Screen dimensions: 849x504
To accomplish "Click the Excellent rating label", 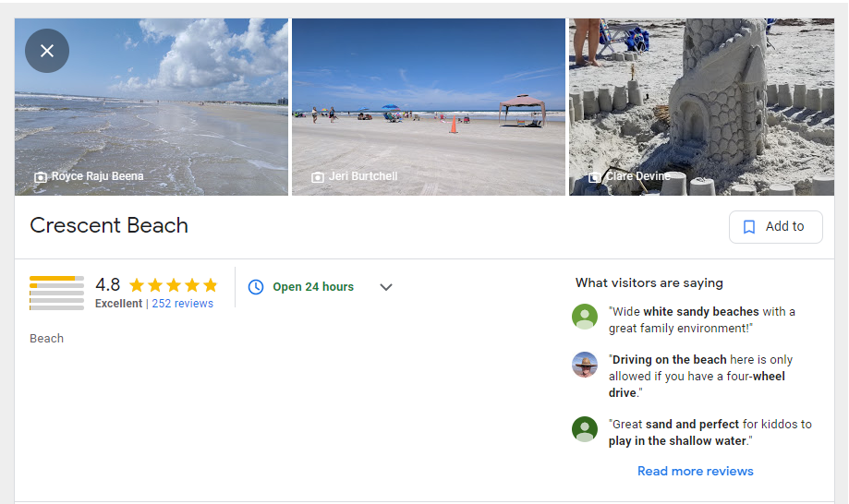I will click(x=118, y=304).
